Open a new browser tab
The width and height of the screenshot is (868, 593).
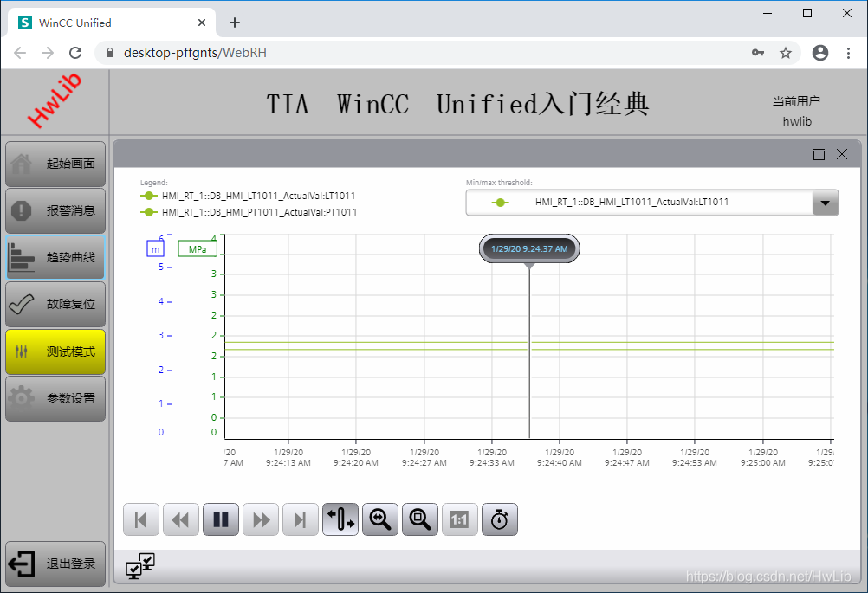click(x=235, y=23)
